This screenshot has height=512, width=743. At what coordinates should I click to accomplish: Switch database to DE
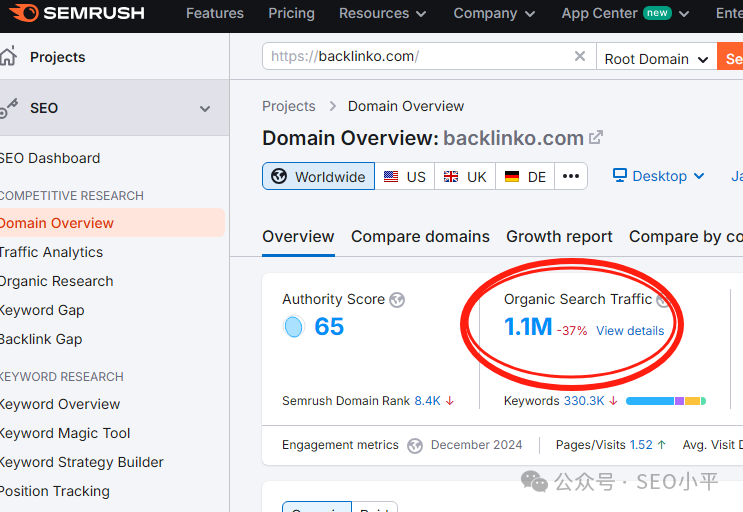click(525, 177)
